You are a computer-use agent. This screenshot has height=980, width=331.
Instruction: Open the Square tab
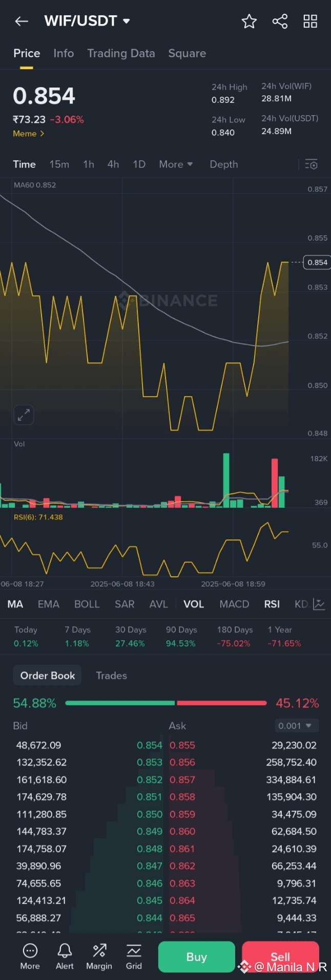tap(187, 53)
